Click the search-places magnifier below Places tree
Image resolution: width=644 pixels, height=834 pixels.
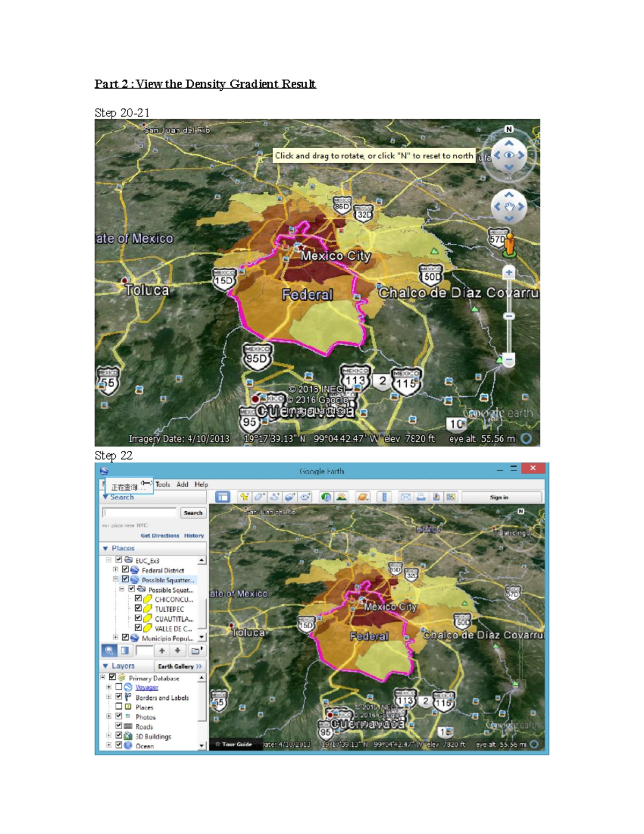point(109,650)
